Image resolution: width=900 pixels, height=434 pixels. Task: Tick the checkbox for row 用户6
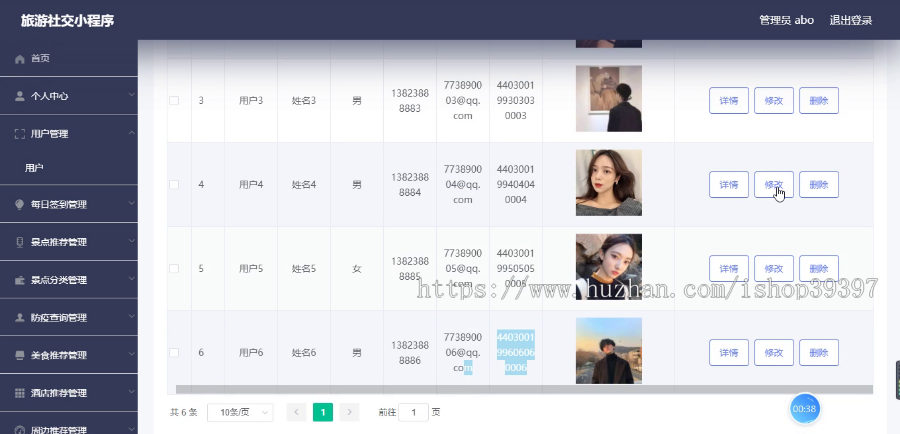tap(174, 352)
